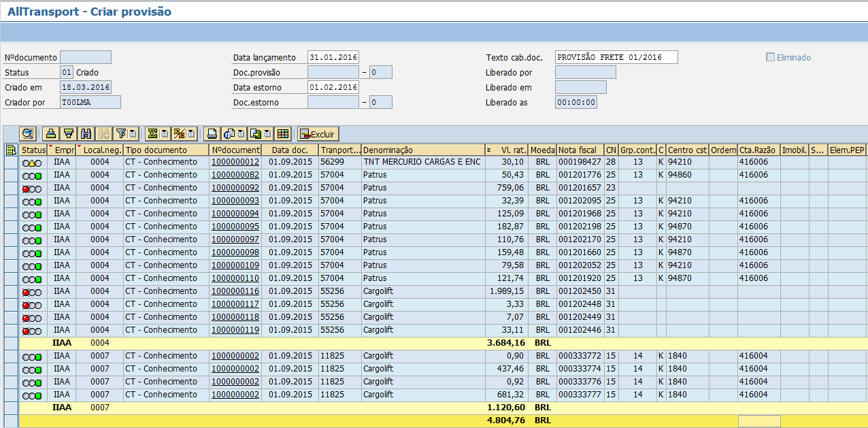Image resolution: width=868 pixels, height=428 pixels.
Task: Click the Texto cab.doc. input field
Action: [x=616, y=58]
